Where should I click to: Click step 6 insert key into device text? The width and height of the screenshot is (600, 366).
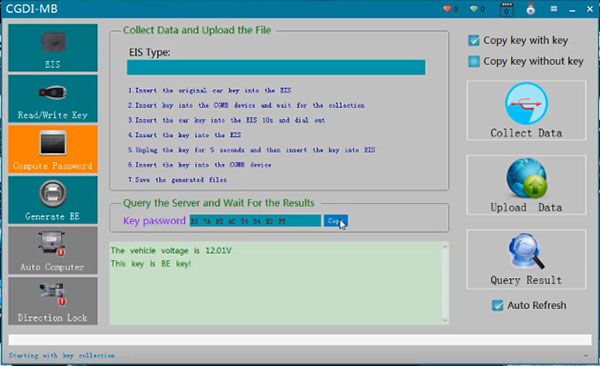pos(199,165)
